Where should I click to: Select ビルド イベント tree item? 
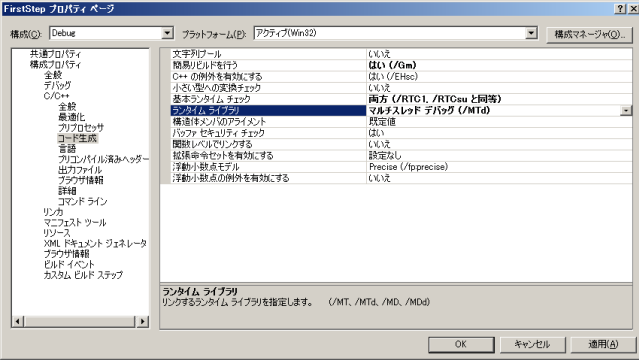pos(69,265)
